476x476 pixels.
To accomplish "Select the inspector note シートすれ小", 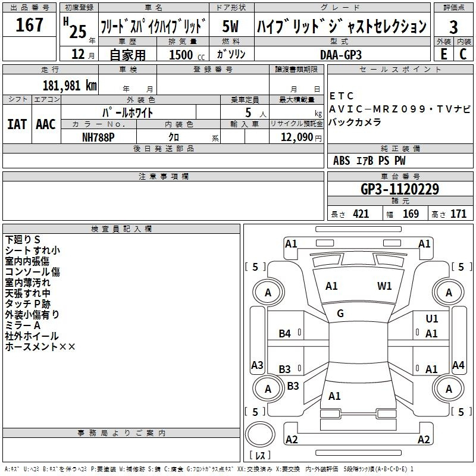I will point(33,250).
